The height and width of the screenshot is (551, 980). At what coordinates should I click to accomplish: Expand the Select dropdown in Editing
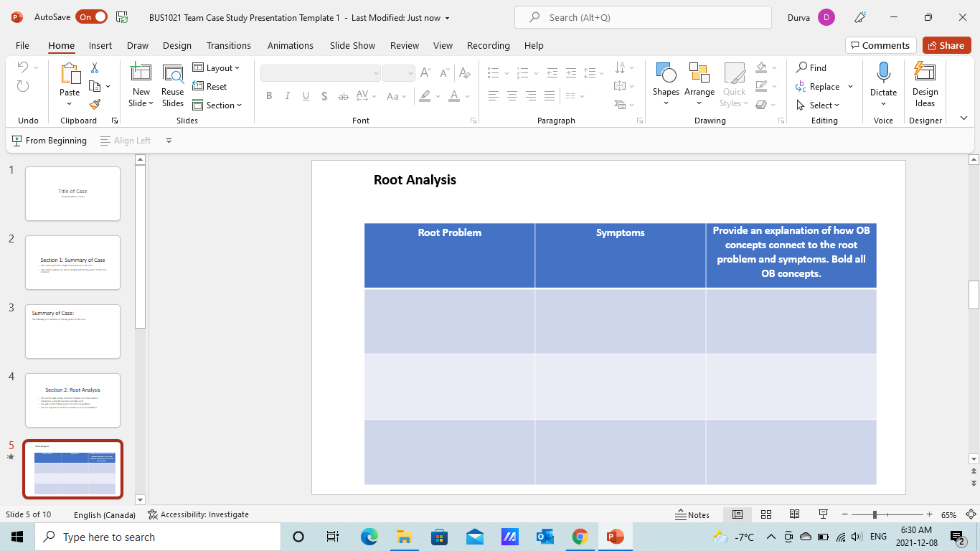point(819,105)
